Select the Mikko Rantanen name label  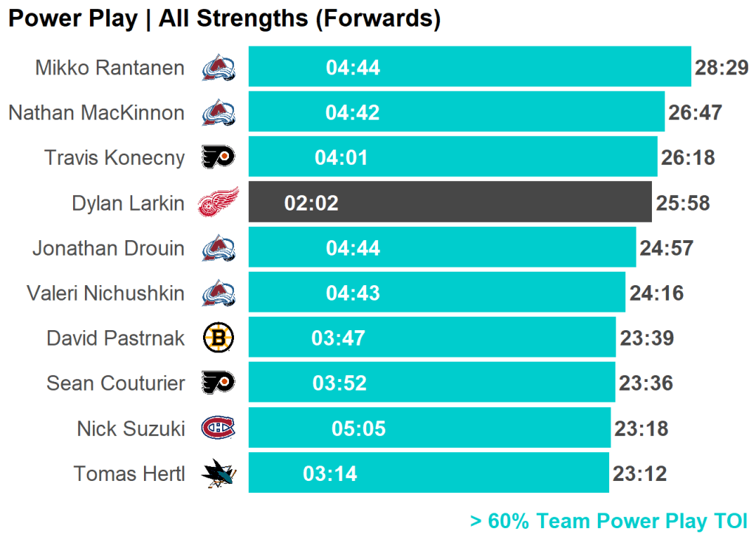[x=109, y=68]
